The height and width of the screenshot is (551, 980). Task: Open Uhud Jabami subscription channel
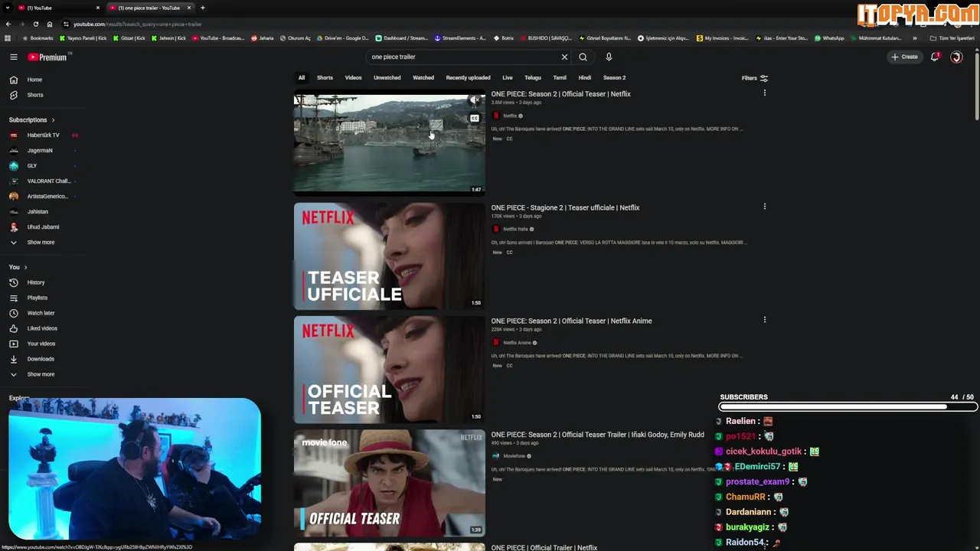tap(43, 227)
